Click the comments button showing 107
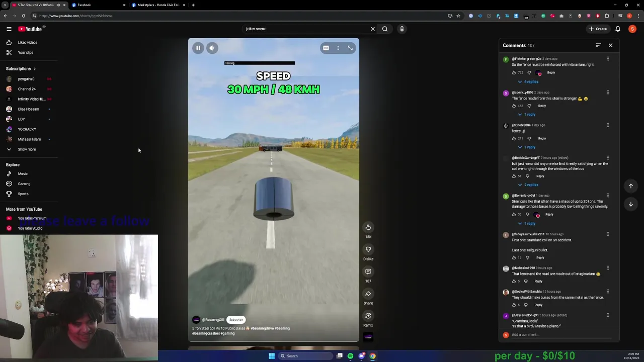The width and height of the screenshot is (644, 362). tap(368, 271)
